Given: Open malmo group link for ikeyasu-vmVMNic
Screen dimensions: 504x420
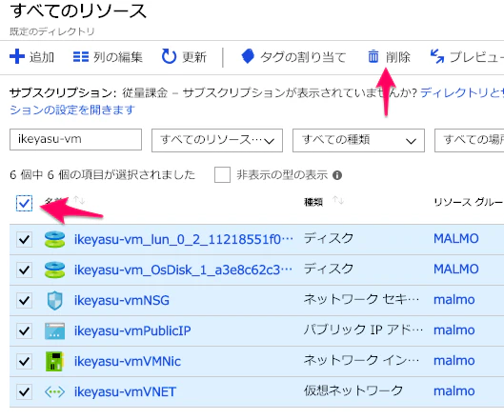Looking at the screenshot, I should pos(454,361).
